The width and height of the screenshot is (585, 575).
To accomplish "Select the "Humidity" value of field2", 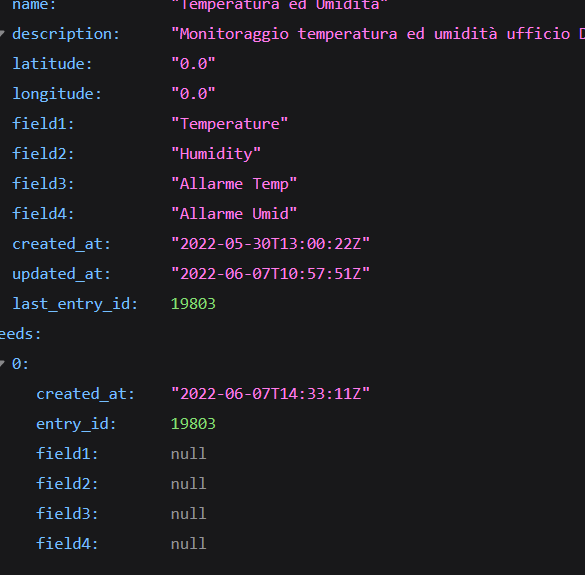I will pyautogui.click(x=216, y=154).
